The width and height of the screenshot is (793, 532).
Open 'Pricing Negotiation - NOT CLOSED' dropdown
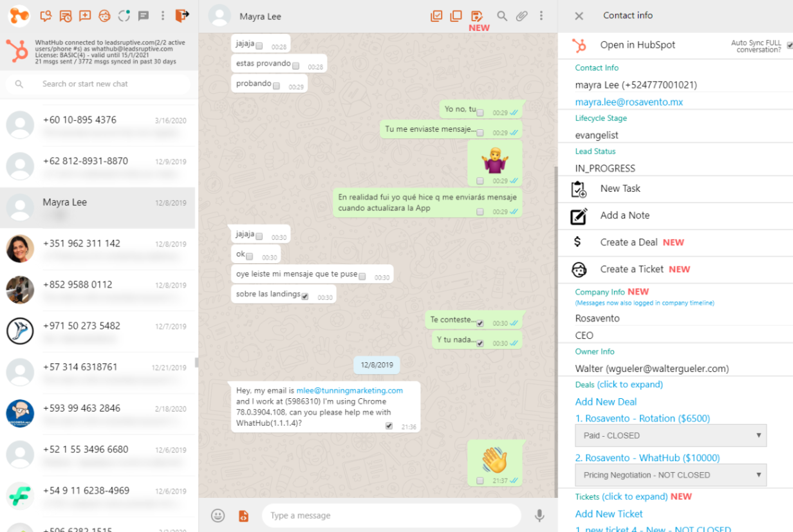(x=671, y=475)
